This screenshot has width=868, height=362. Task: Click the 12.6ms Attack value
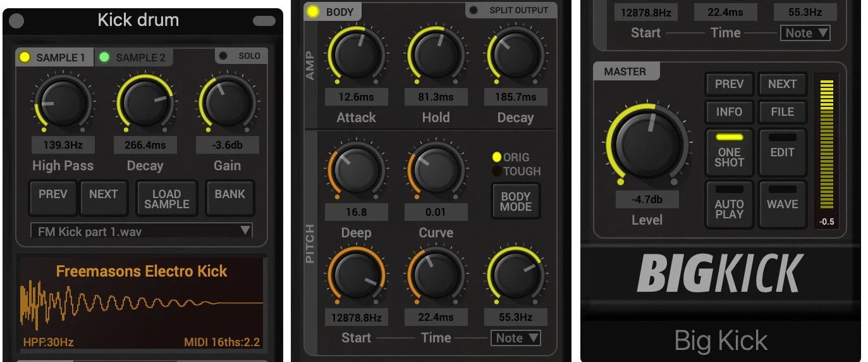(x=357, y=97)
